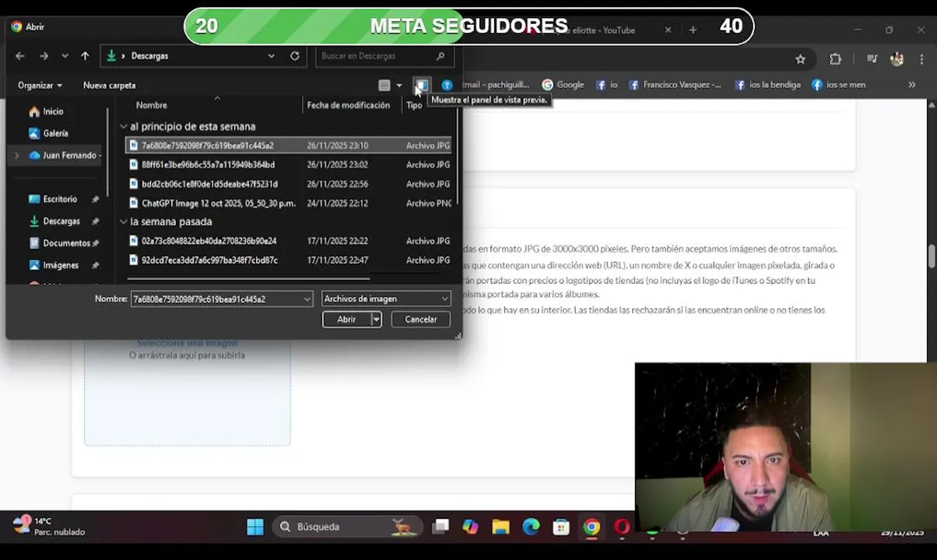This screenshot has height=560, width=937.
Task: Bookmark this page with the star icon
Action: [800, 59]
